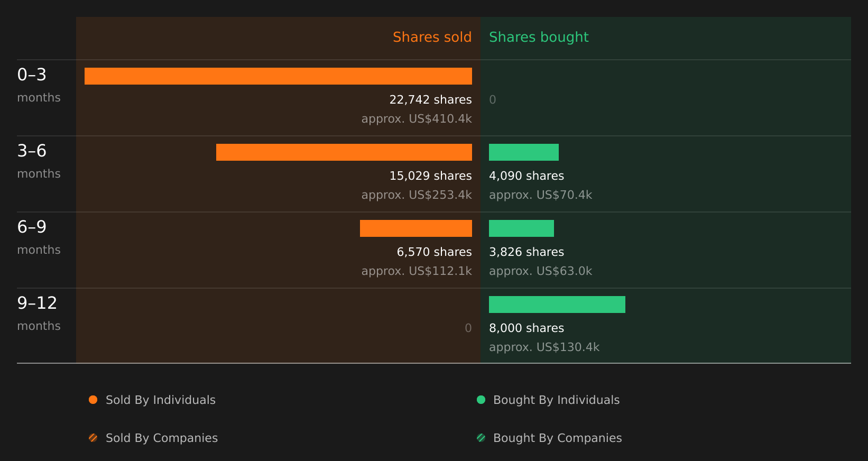The image size is (868, 461).
Task: Click the 6–9 months row label
Action: point(39,237)
